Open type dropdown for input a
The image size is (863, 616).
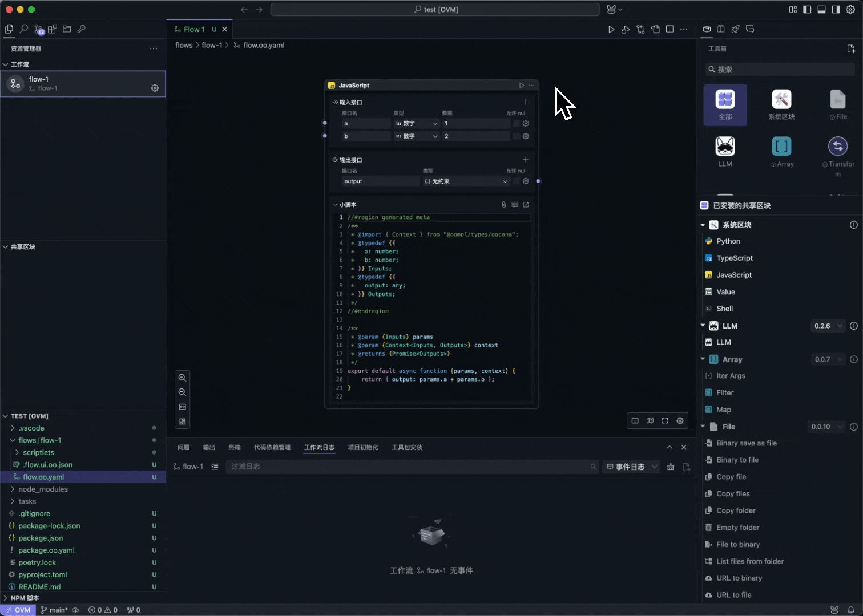[x=416, y=124]
